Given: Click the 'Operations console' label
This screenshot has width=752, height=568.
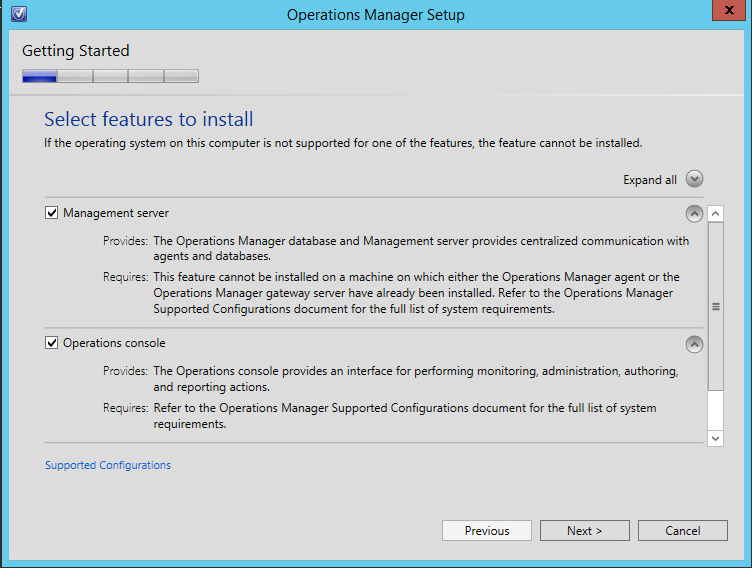Looking at the screenshot, I should pos(114,343).
